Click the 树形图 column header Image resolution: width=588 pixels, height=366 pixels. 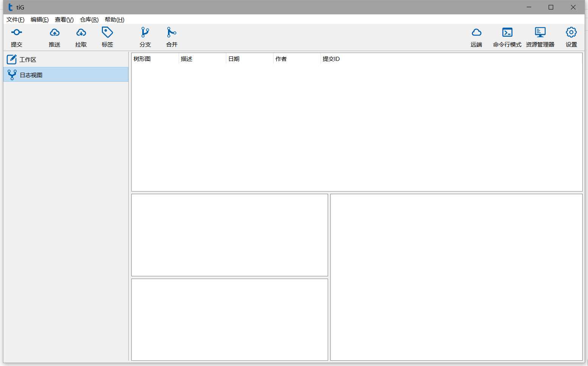[x=155, y=59]
